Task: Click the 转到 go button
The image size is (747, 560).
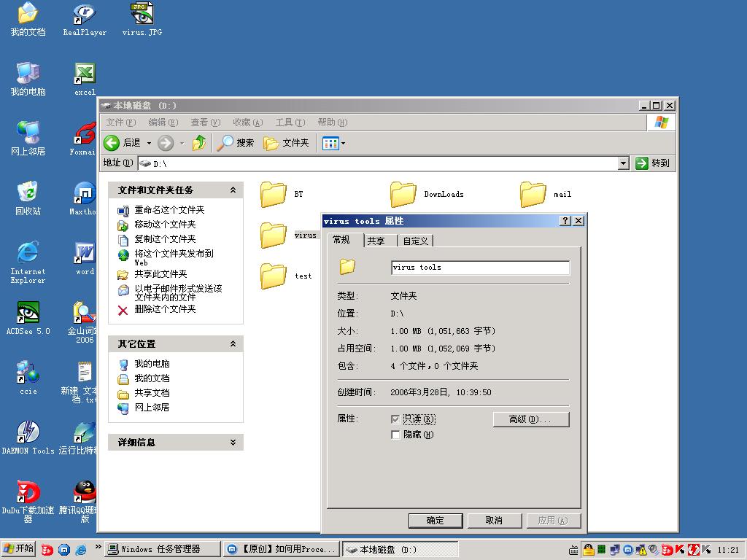Action: [653, 163]
